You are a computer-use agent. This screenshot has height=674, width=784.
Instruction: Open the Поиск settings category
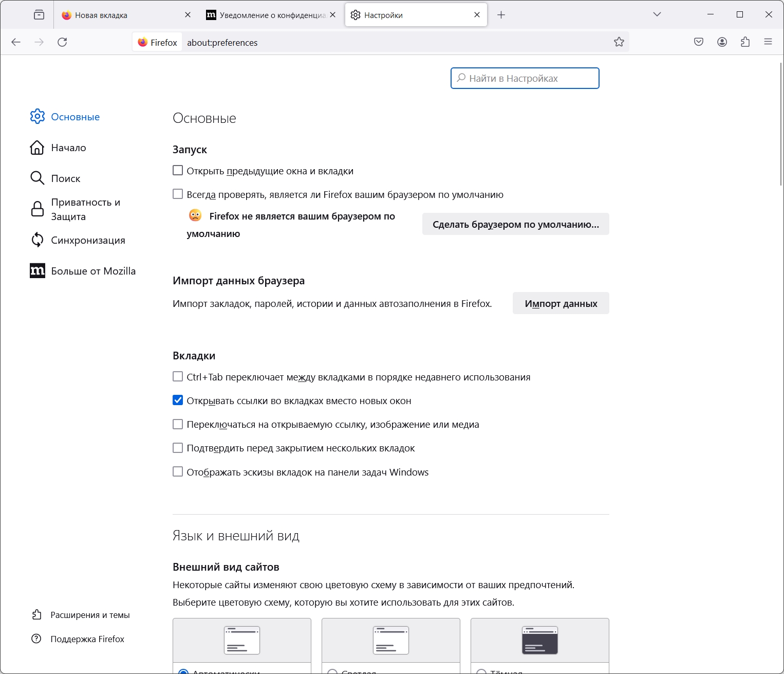point(66,178)
